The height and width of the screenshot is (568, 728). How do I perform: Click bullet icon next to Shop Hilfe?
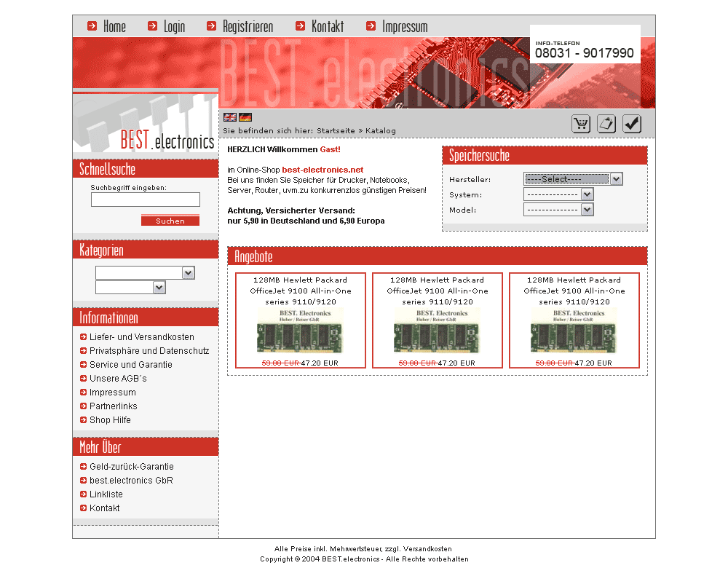point(83,420)
